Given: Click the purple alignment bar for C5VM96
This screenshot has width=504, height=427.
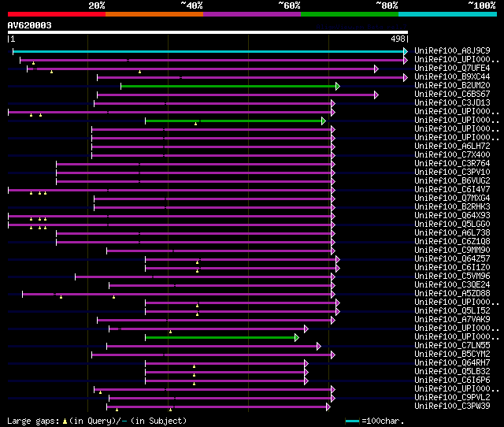Looking at the screenshot, I should point(203,277).
